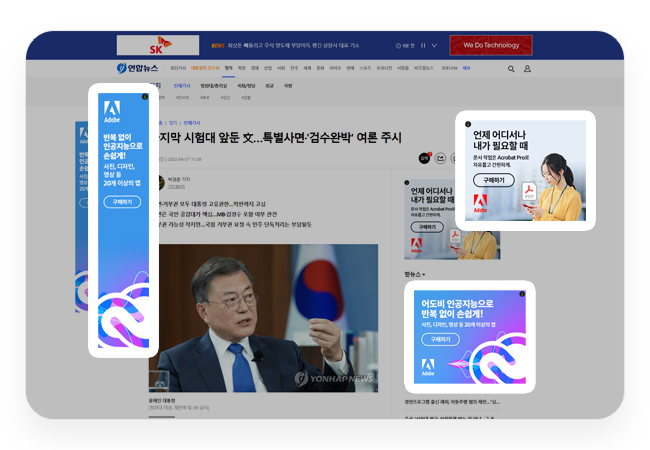Click enlarged ad headline 어도비 인공지능으로 반복 없이 손쉽게!
650x450 pixels.
pos(457,309)
